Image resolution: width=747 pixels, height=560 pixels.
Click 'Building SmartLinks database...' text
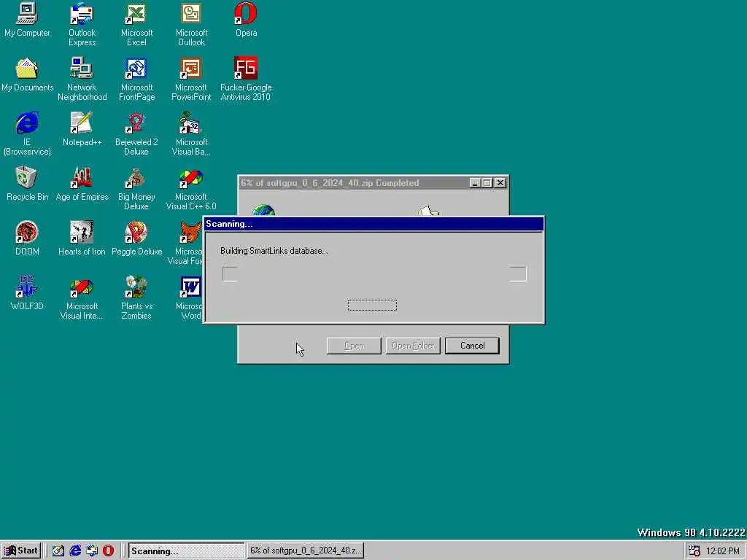[x=274, y=251]
